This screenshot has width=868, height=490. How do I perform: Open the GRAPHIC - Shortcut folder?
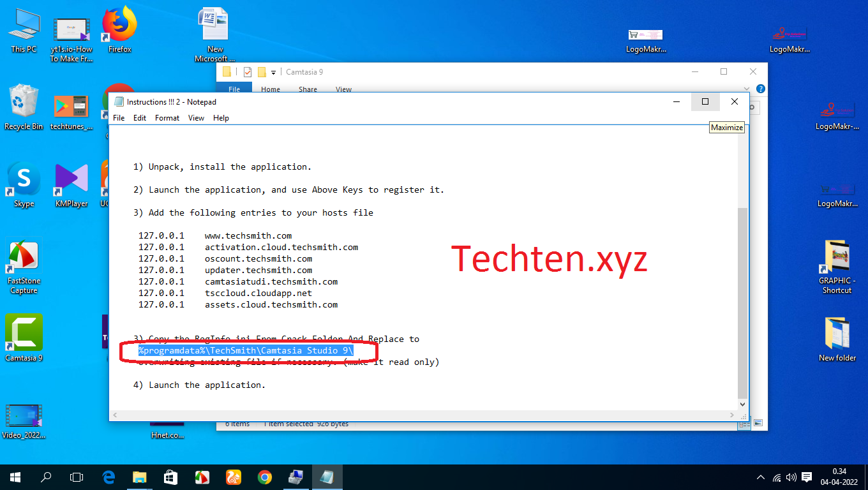pyautogui.click(x=837, y=267)
